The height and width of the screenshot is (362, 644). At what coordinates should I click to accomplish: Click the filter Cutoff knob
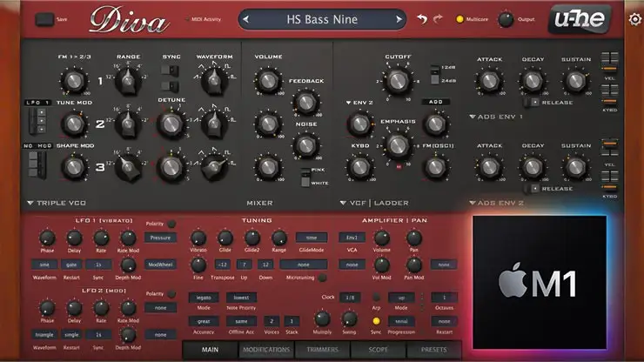[x=397, y=81]
